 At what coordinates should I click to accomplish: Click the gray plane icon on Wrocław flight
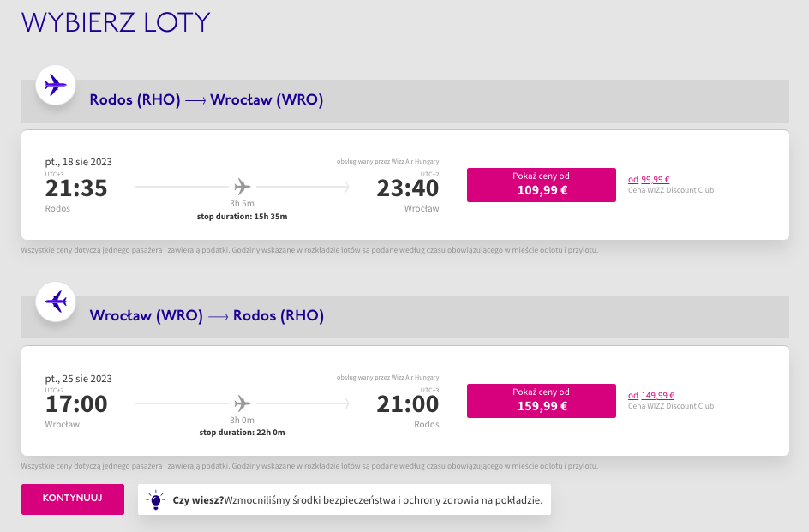242,403
